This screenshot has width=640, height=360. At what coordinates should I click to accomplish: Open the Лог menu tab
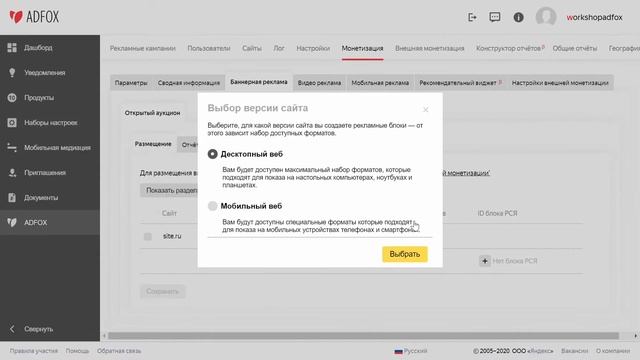[279, 48]
